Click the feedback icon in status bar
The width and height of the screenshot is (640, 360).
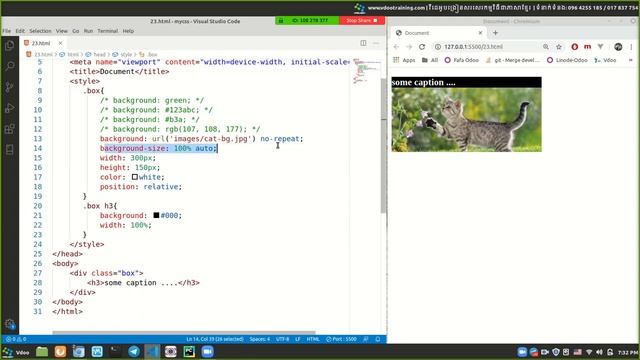click(366, 339)
